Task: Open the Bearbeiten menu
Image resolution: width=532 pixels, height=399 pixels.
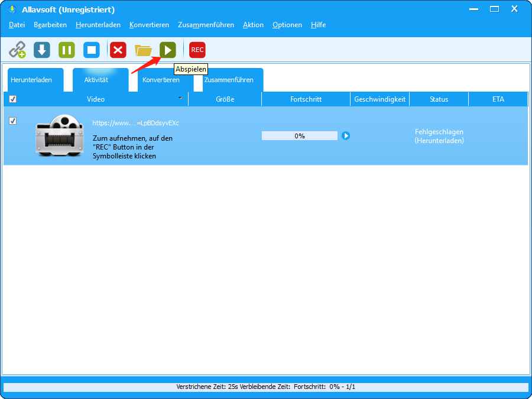Action: pyautogui.click(x=50, y=25)
